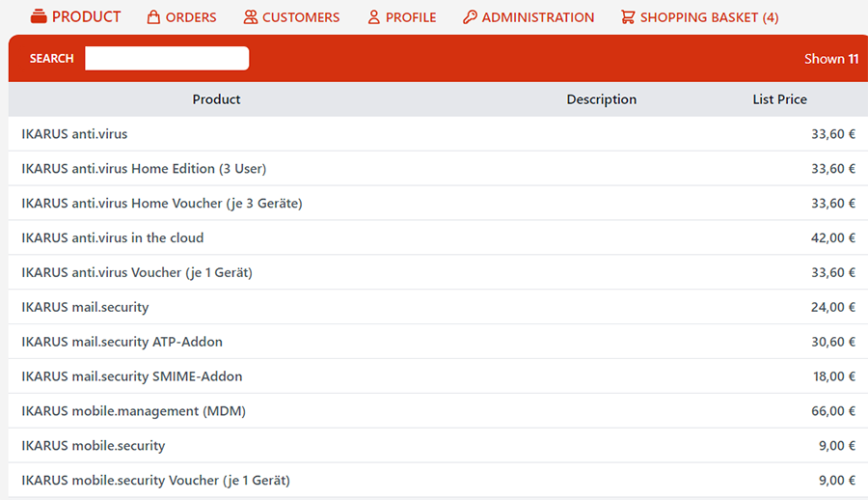View SHOPPING BASKET (4) label
This screenshot has height=500, width=868.
pos(709,17)
